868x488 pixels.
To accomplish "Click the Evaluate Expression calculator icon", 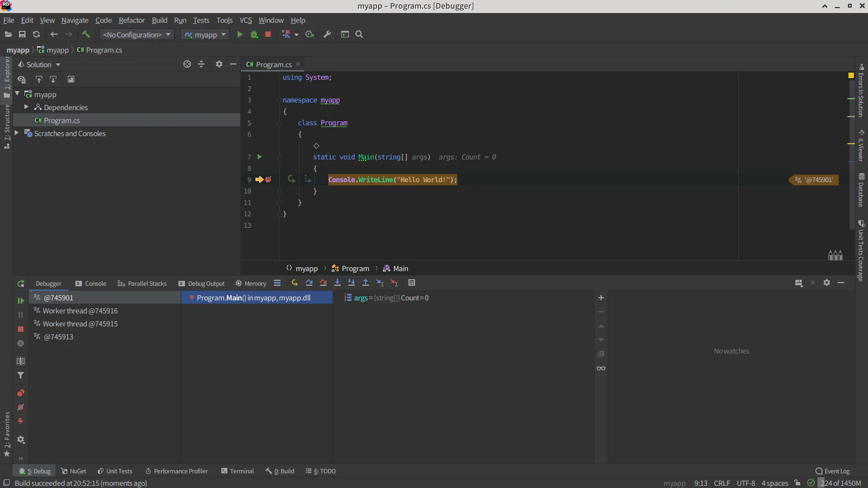I will pyautogui.click(x=412, y=282).
